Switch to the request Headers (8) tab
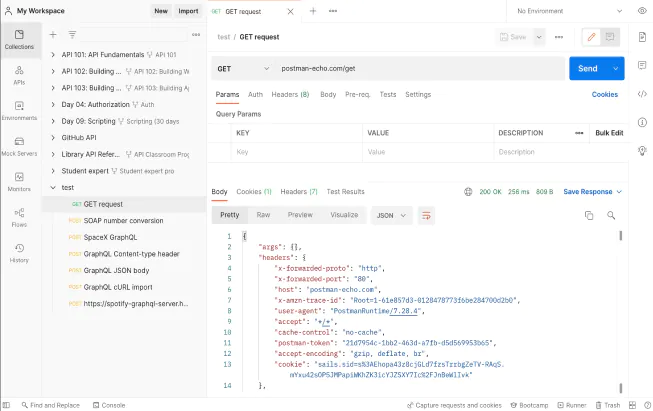 291,95
